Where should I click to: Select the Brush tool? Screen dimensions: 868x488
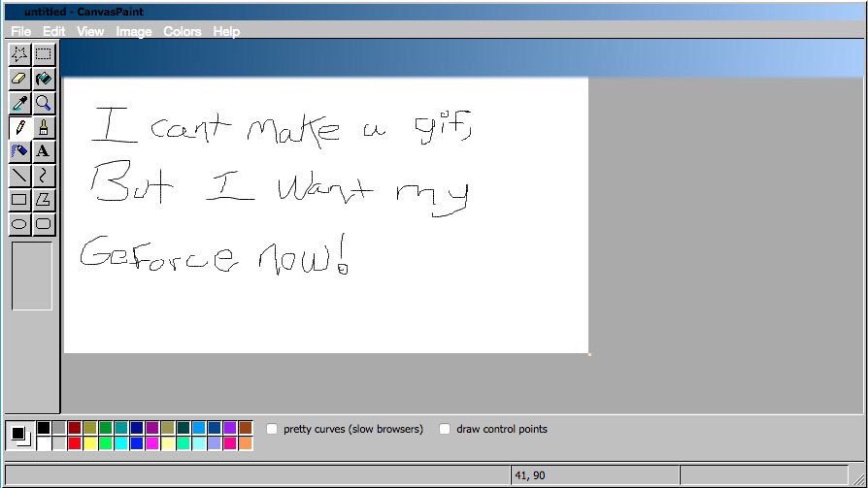click(x=43, y=127)
